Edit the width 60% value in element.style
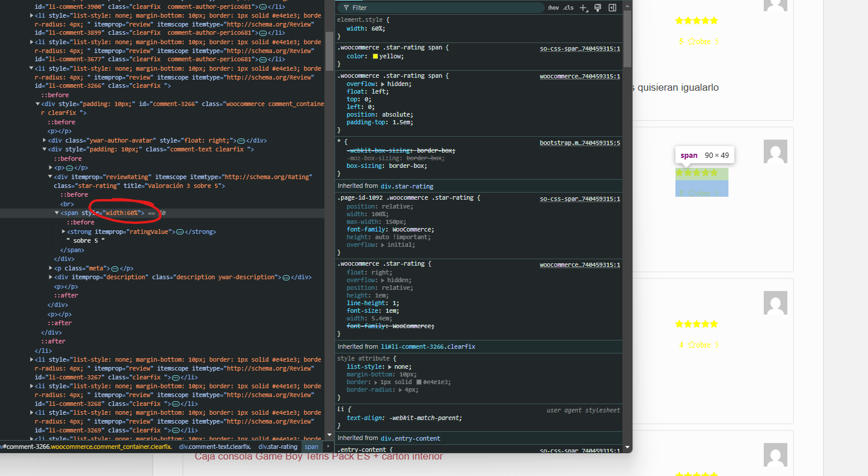 point(377,28)
